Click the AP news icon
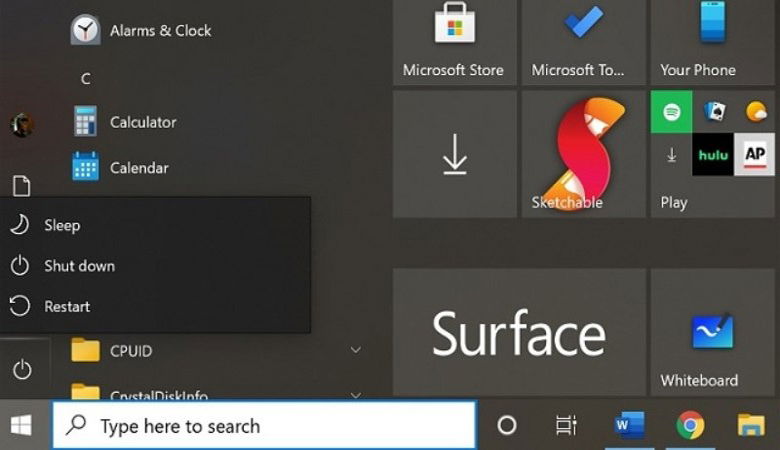Image resolution: width=780 pixels, height=450 pixels. (755, 155)
